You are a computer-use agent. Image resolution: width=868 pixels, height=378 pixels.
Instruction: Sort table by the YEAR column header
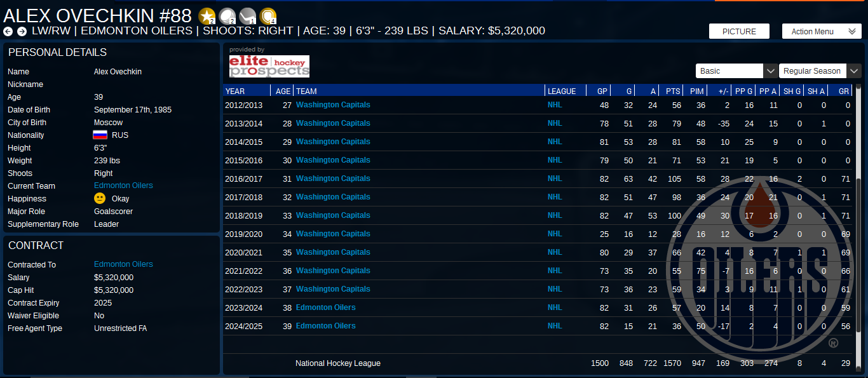click(x=235, y=91)
